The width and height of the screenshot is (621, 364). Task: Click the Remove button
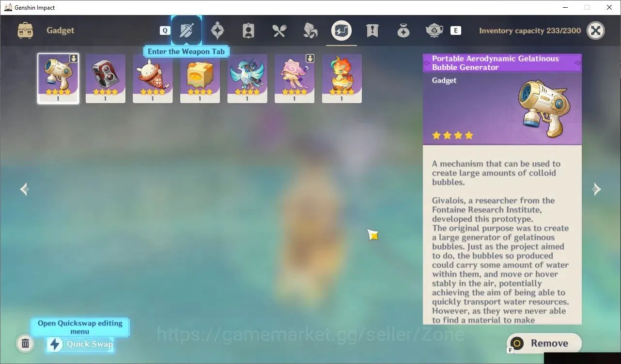point(544,343)
